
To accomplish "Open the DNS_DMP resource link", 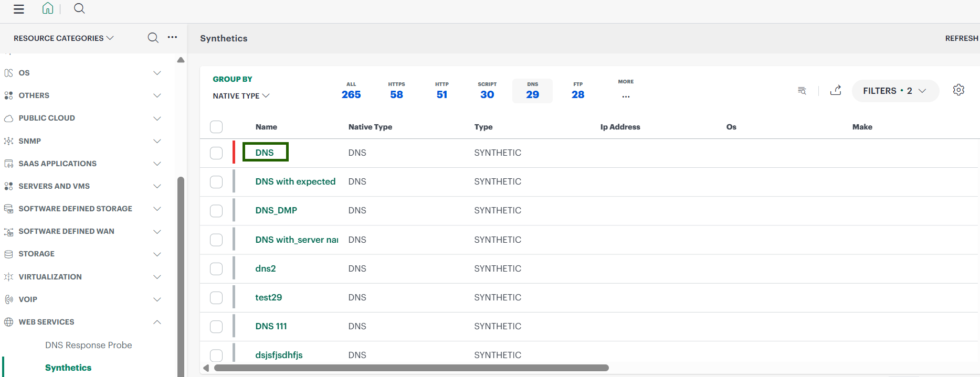I will 276,210.
